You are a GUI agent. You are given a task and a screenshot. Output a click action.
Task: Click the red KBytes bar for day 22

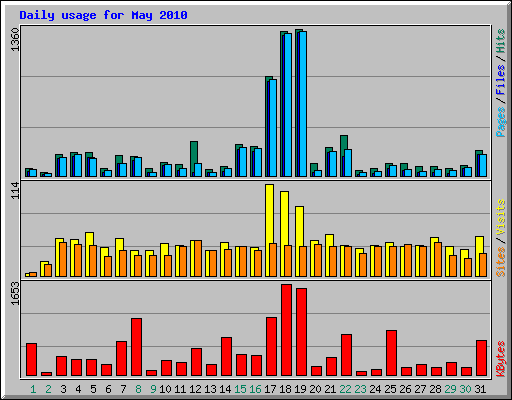346,355
